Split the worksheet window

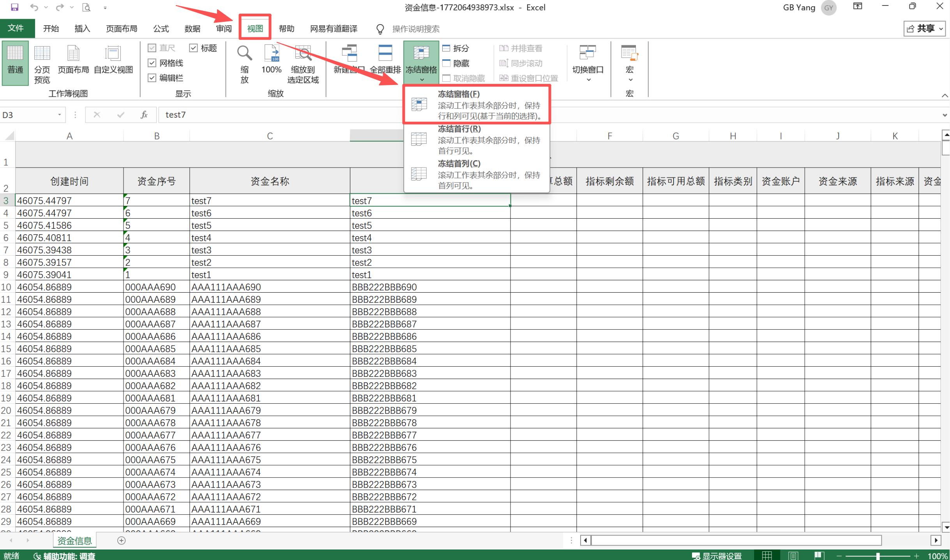[x=456, y=48]
